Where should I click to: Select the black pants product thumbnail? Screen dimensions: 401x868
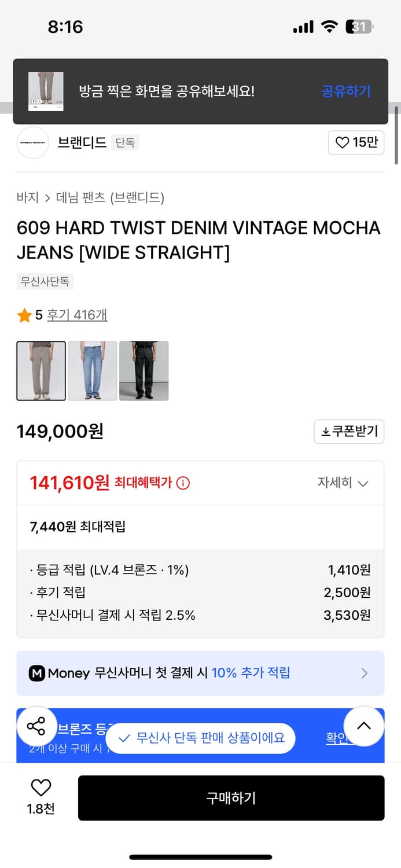point(143,371)
